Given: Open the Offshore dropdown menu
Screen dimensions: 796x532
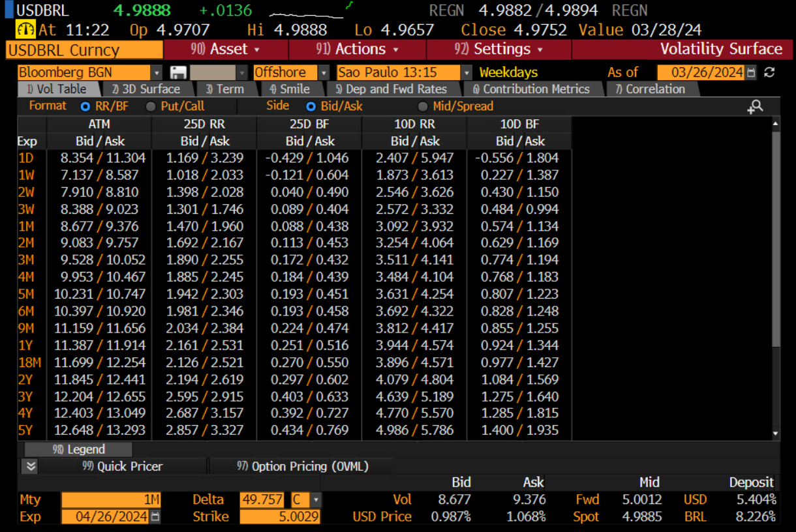Looking at the screenshot, I should pyautogui.click(x=323, y=73).
